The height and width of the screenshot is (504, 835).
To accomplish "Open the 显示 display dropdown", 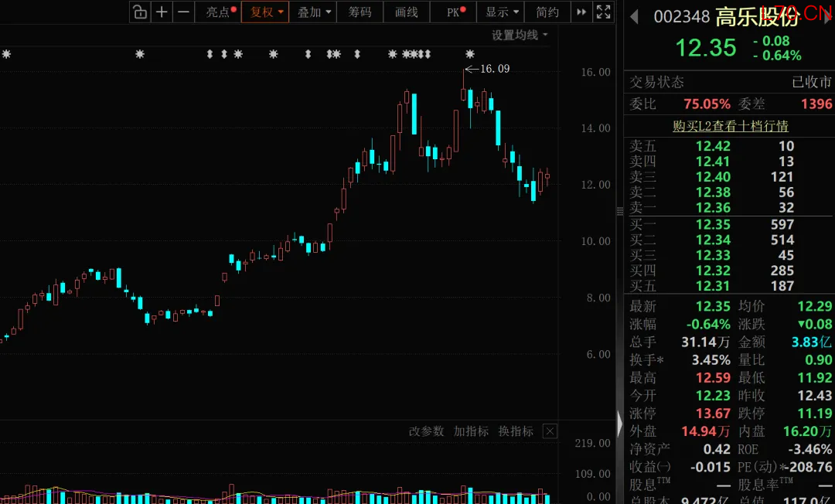I will click(500, 12).
